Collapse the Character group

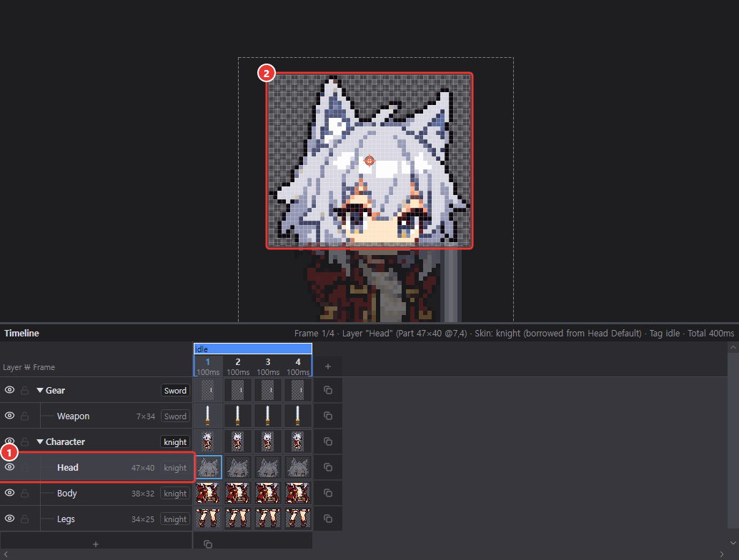pos(40,441)
